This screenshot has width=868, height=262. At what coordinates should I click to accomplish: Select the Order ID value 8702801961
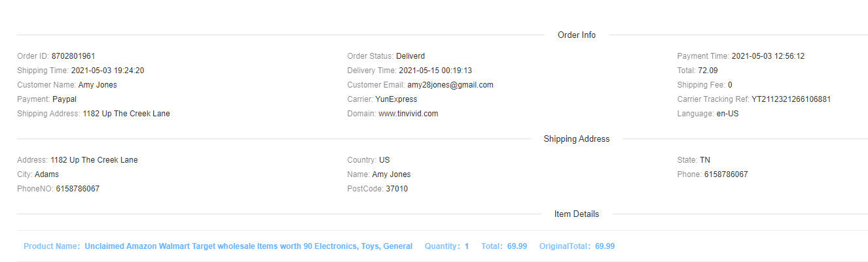[73, 56]
